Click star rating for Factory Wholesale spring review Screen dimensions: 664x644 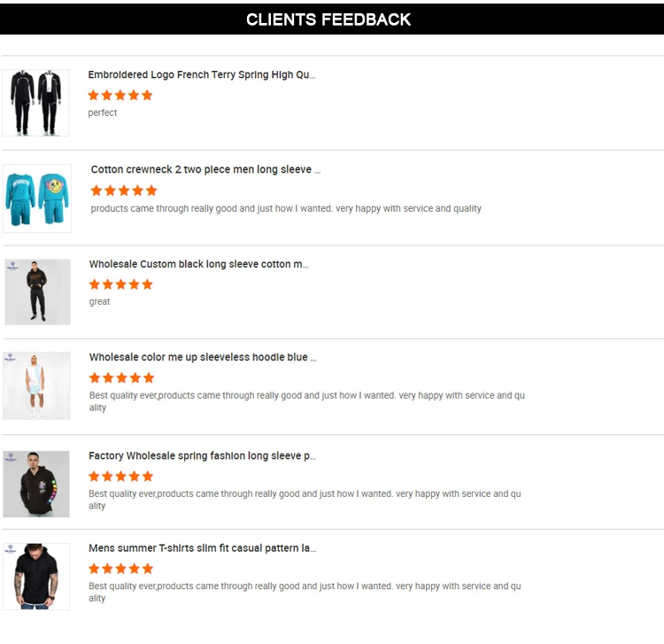pos(121,477)
